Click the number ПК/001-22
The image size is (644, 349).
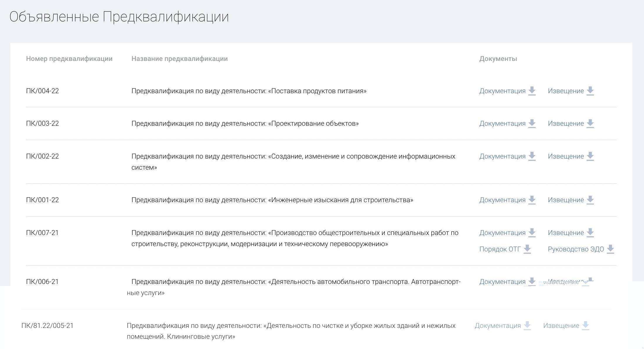(x=42, y=200)
